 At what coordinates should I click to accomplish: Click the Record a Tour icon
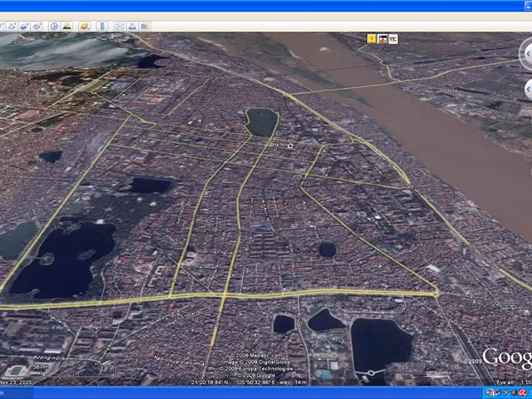[x=36, y=26]
